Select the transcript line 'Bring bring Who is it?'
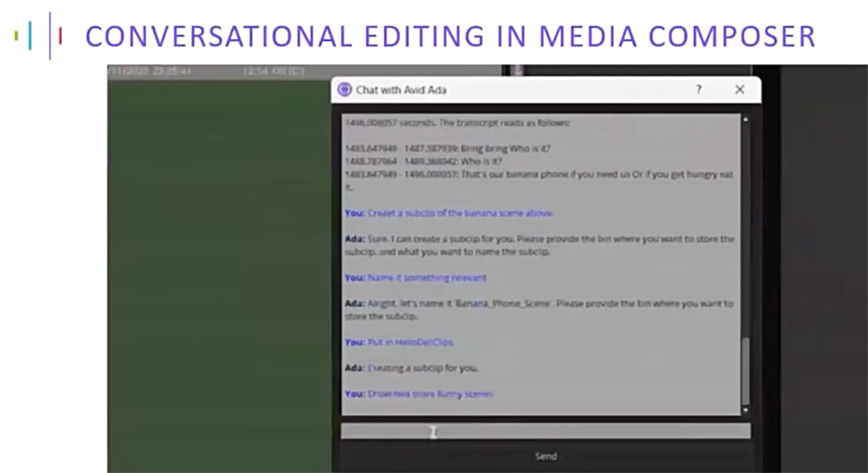Image resolution: width=868 pixels, height=473 pixels. 447,148
